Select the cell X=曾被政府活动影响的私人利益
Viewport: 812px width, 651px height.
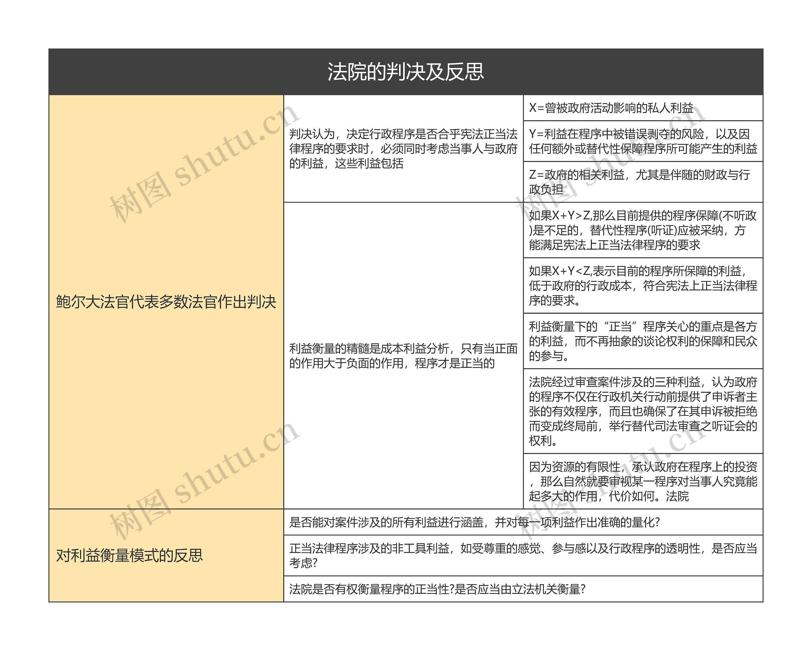point(643,108)
